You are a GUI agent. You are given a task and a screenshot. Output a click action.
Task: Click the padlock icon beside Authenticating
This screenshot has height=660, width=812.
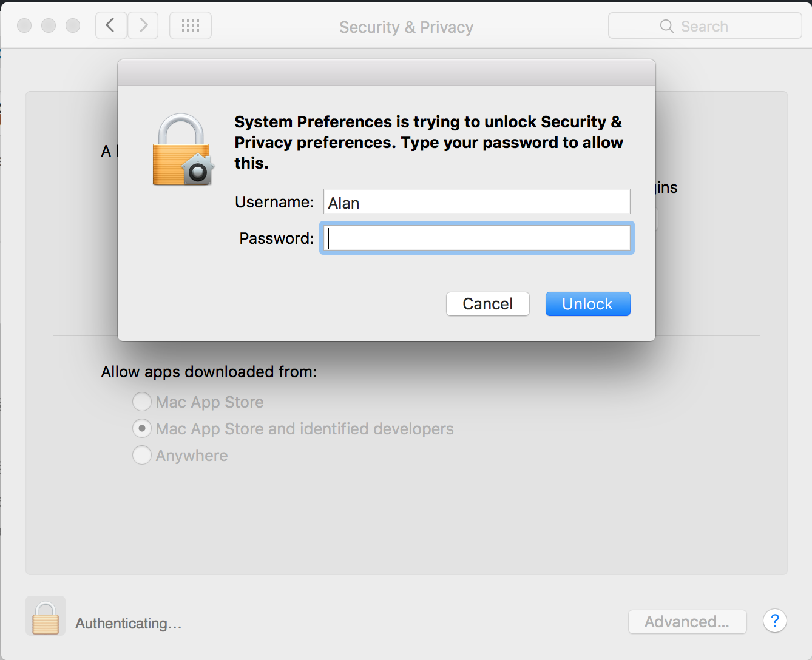click(x=46, y=617)
